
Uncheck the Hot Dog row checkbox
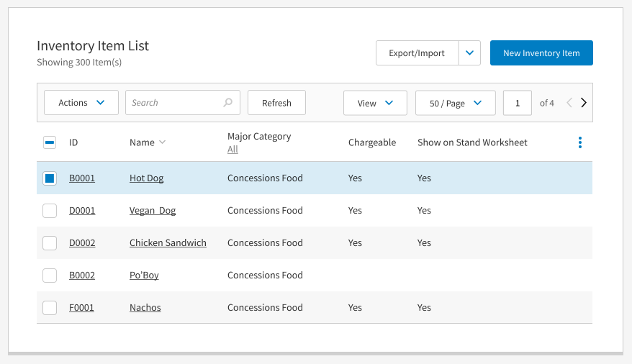point(50,178)
